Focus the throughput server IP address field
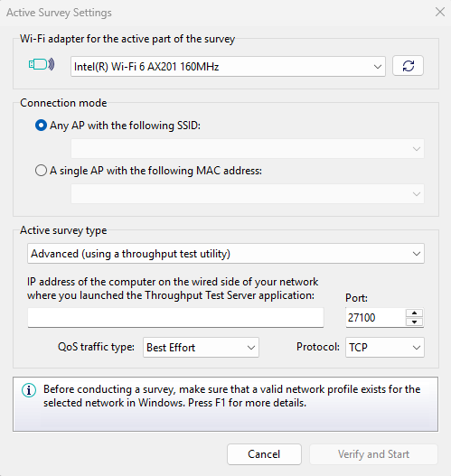451x476 pixels. (175, 318)
